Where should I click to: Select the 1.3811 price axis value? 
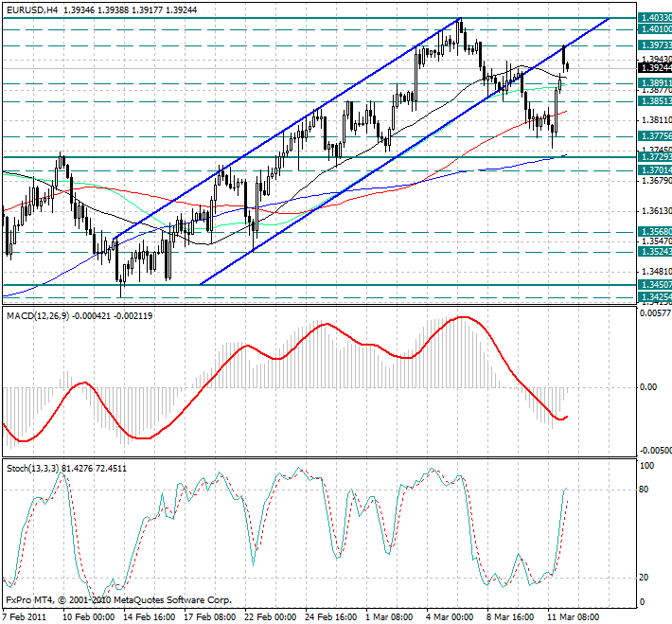tap(657, 120)
